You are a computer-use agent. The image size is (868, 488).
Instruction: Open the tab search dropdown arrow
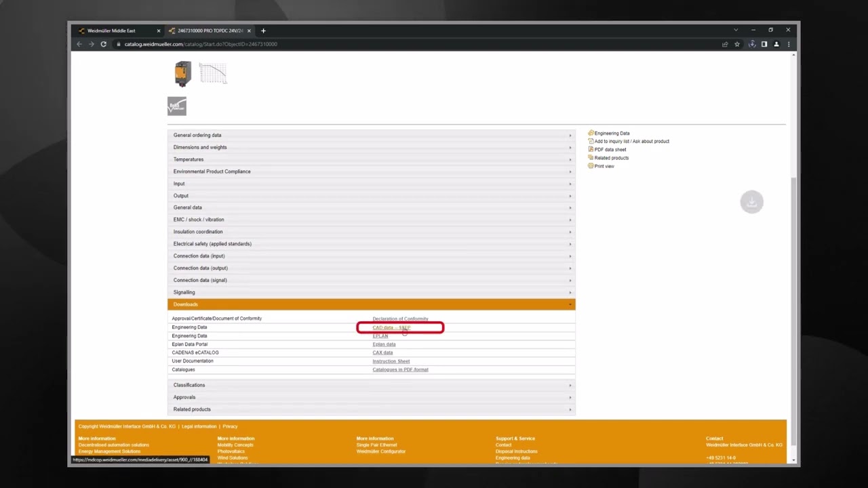click(736, 30)
